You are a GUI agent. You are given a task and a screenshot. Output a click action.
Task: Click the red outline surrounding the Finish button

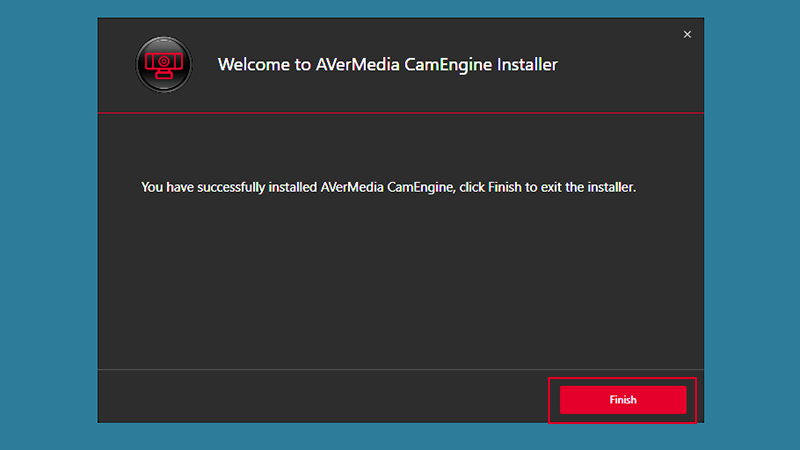click(622, 379)
